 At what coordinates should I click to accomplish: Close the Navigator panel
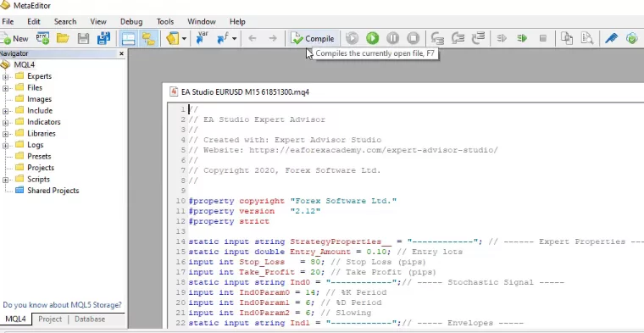click(121, 53)
